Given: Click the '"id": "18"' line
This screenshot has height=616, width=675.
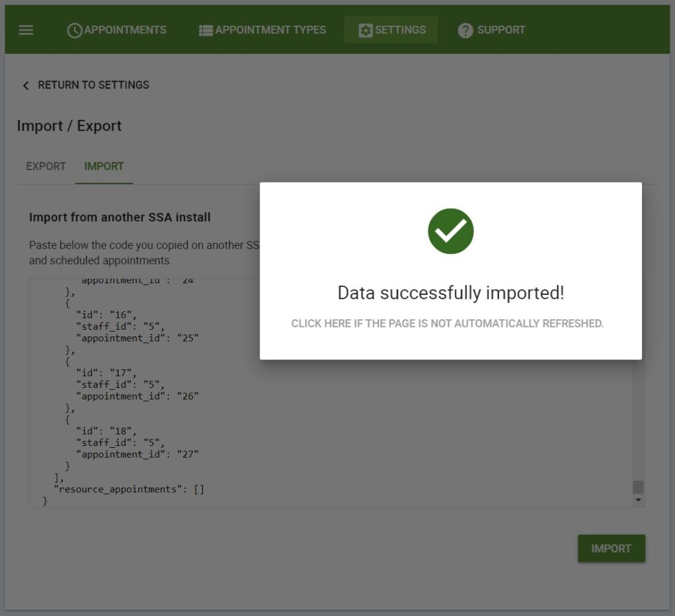Looking at the screenshot, I should tap(106, 431).
